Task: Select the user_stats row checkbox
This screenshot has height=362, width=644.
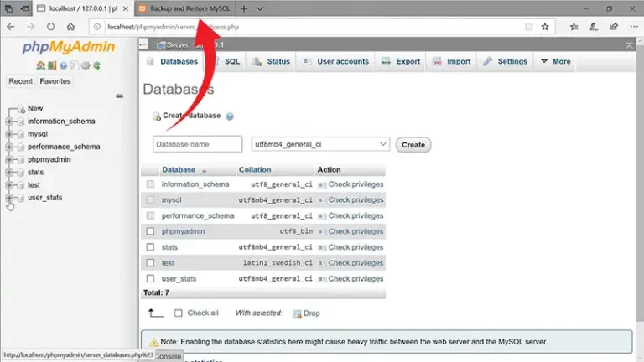Action: pos(151,278)
